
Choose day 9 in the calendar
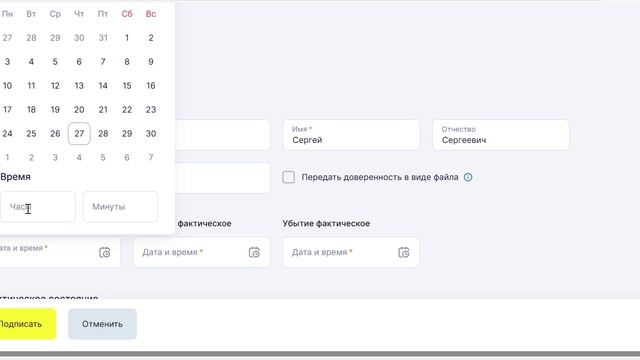(x=151, y=62)
